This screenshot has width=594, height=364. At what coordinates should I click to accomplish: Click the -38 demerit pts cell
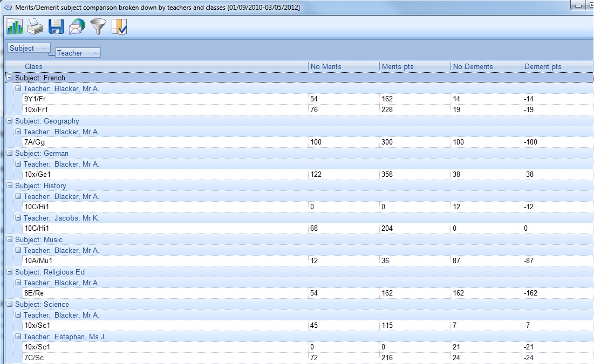pos(557,174)
